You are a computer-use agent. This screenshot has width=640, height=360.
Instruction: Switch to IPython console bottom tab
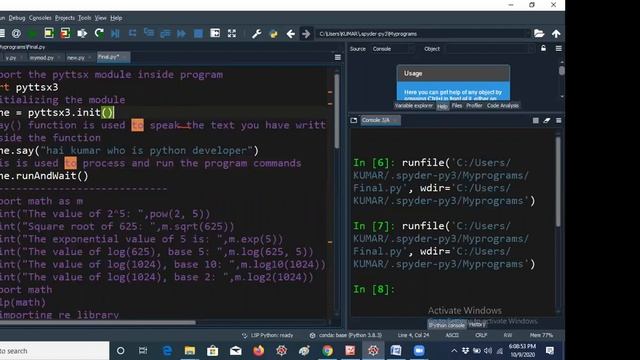(447, 325)
